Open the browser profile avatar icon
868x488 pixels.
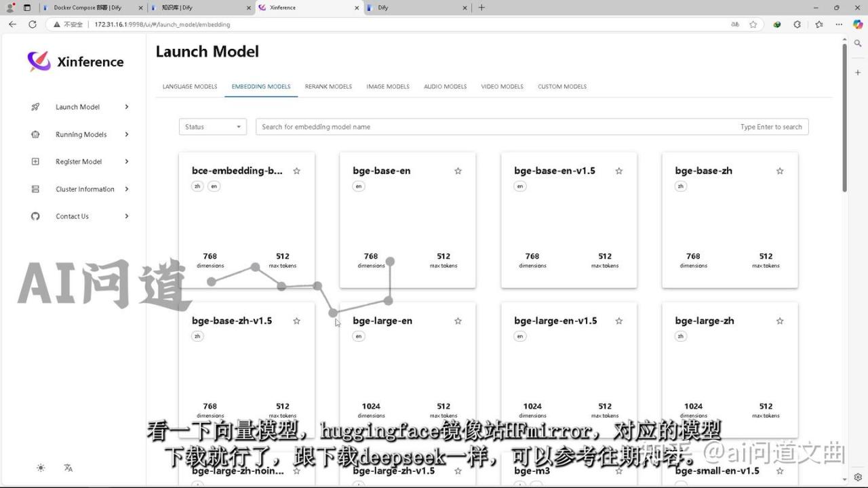click(x=10, y=7)
